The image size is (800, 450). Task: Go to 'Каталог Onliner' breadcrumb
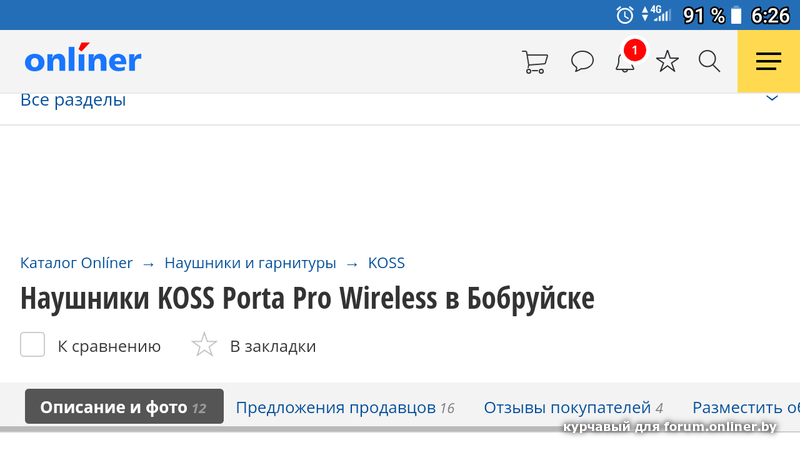pos(76,263)
